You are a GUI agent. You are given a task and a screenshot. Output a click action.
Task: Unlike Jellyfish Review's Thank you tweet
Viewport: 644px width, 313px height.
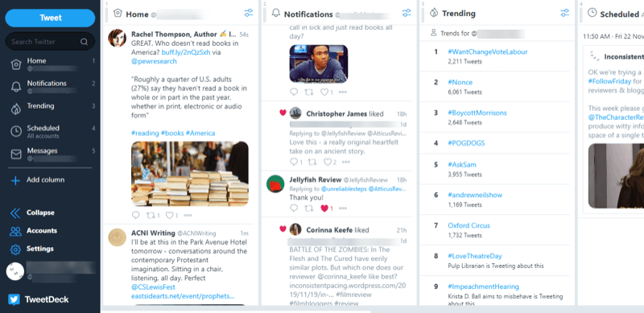(324, 208)
